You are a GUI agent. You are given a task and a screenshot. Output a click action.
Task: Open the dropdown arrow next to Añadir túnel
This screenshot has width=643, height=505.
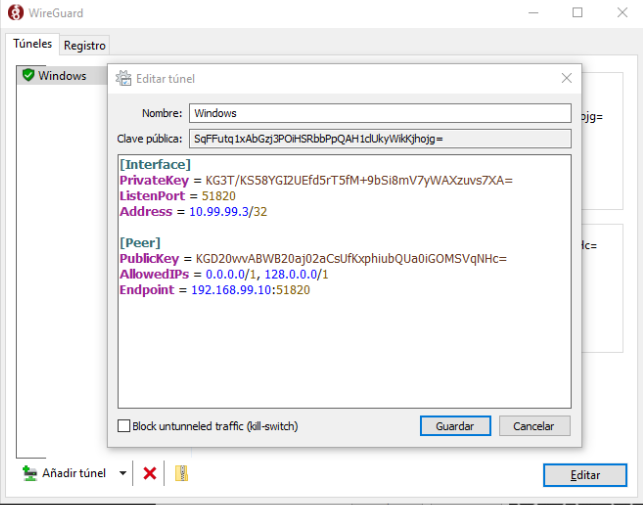click(x=122, y=473)
